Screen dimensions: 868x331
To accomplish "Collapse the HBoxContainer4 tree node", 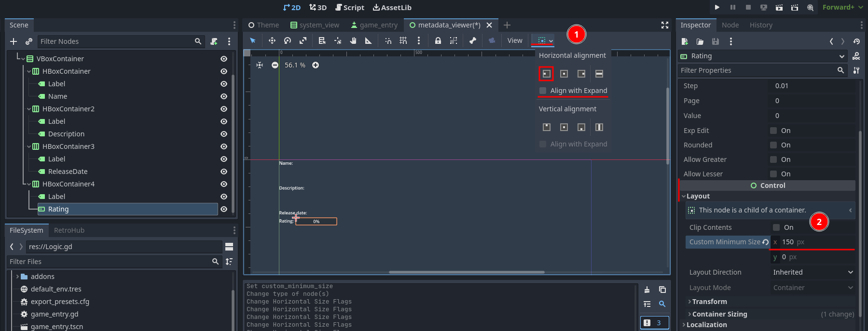I will click(29, 184).
